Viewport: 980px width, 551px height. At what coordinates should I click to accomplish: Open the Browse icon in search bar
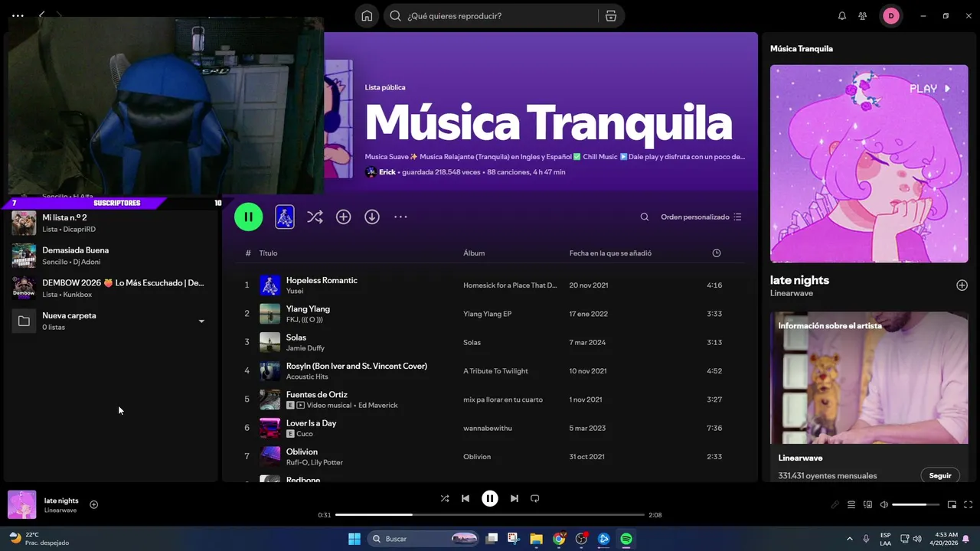pyautogui.click(x=610, y=16)
